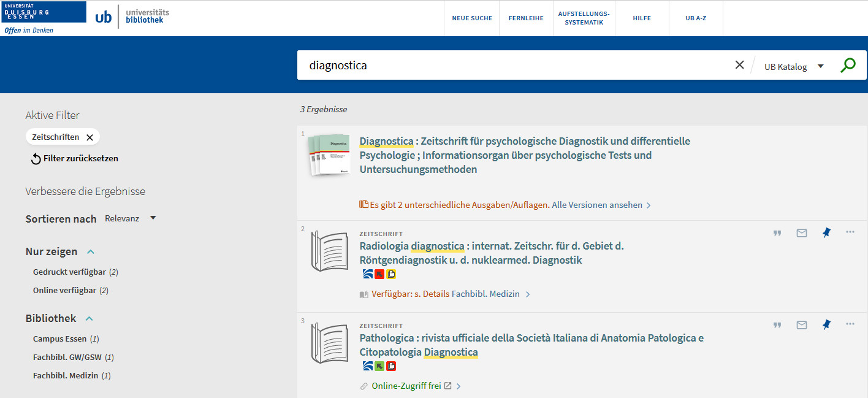Email the Pathologica record via envelope icon

[801, 325]
